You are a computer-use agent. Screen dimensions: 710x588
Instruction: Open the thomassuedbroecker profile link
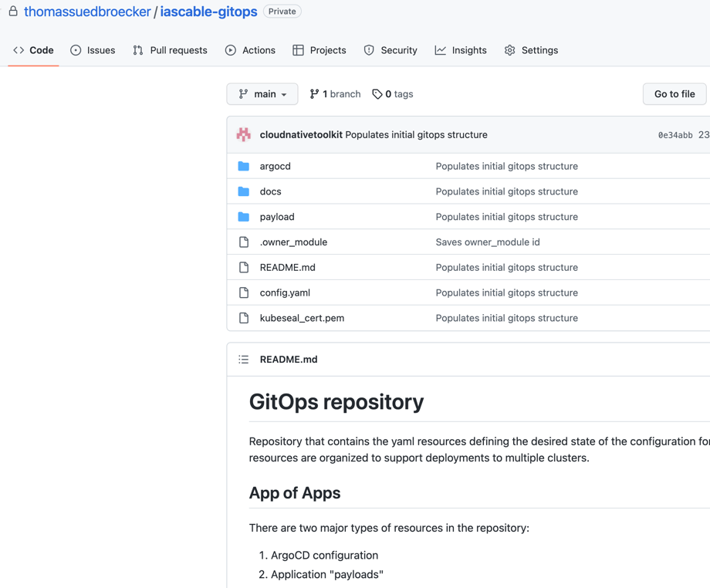pyautogui.click(x=87, y=12)
